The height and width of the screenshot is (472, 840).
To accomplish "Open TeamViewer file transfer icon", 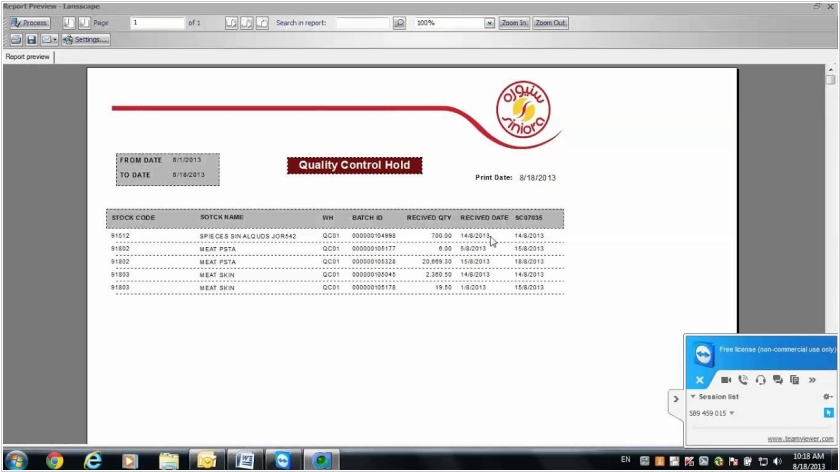I will click(794, 380).
